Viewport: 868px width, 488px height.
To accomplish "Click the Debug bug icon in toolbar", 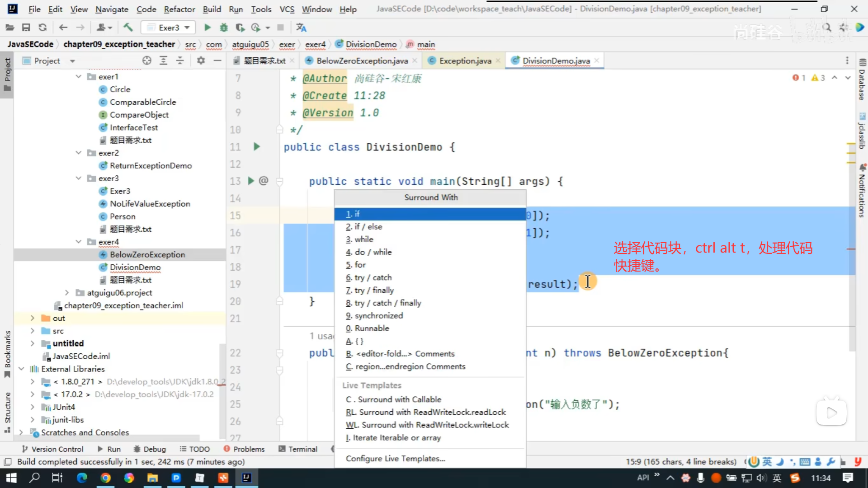I will (x=224, y=28).
